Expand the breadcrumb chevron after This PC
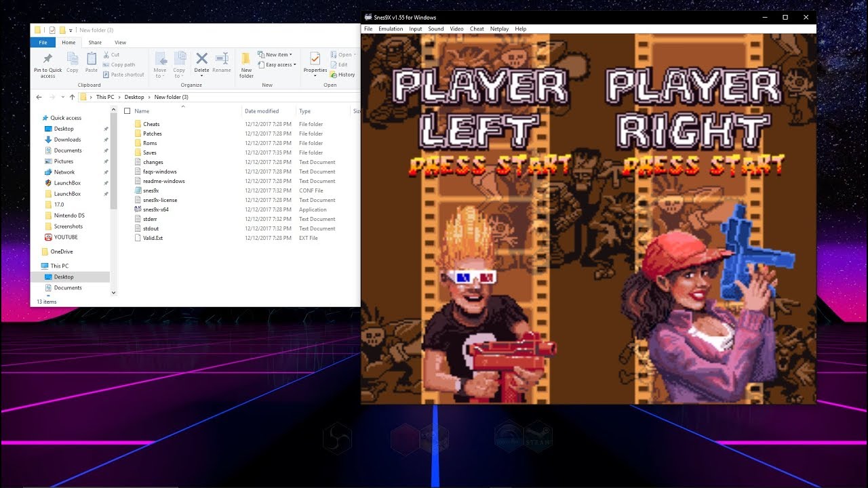Screen dimensions: 868x488 [119, 97]
